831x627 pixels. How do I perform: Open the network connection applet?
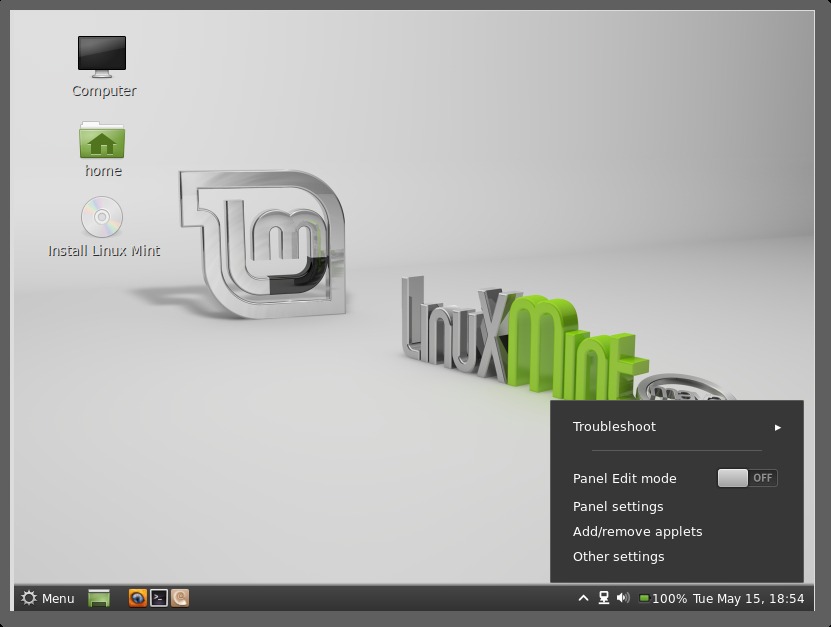click(604, 598)
